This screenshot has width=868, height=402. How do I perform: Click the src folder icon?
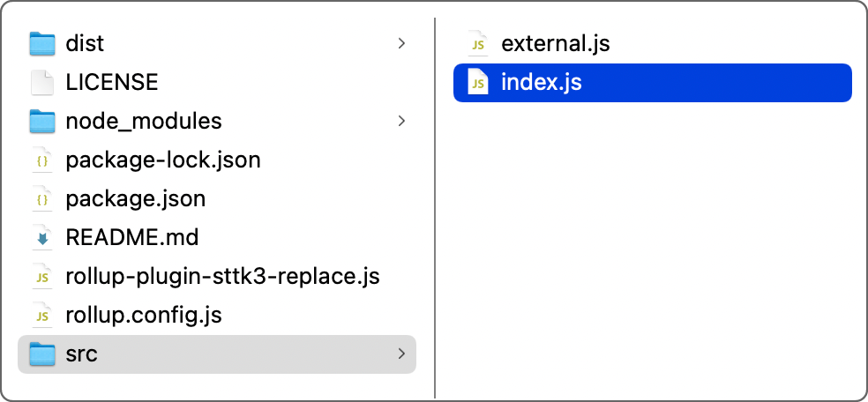coord(41,354)
